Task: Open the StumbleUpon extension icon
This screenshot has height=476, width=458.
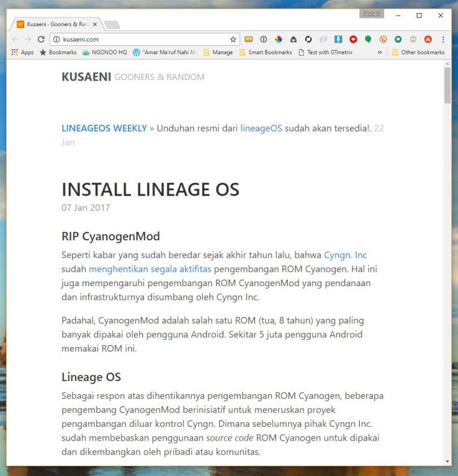Action: [428, 39]
